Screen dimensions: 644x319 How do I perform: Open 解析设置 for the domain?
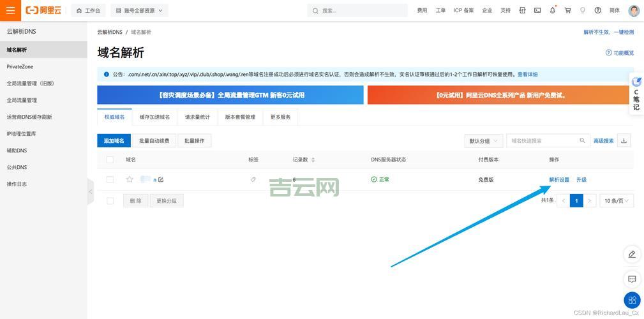click(x=559, y=179)
